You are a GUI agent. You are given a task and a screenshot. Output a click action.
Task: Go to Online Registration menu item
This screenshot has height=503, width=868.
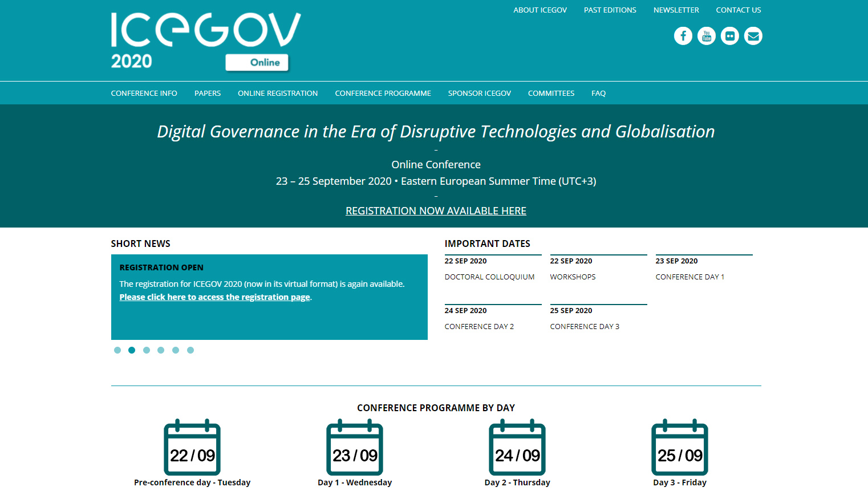[x=278, y=93]
